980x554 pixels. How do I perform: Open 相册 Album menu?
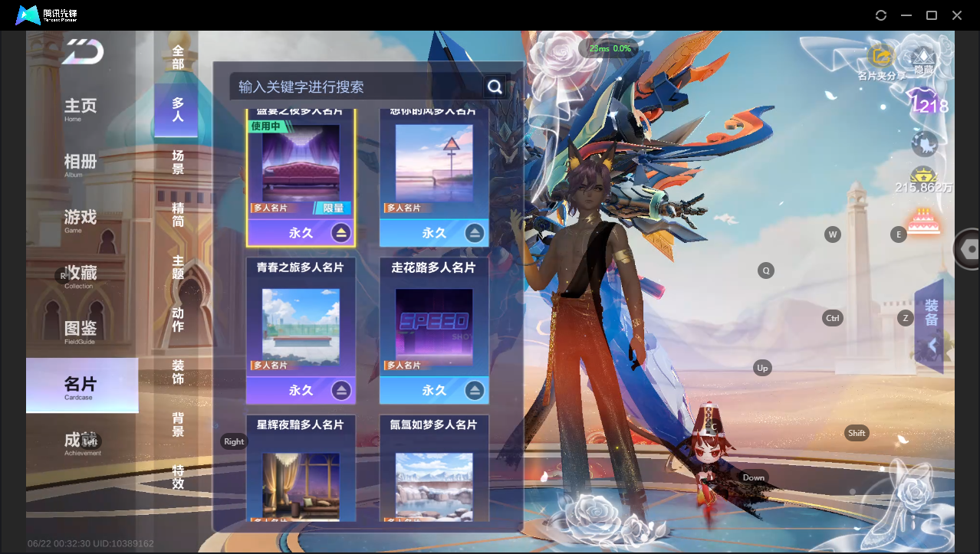(x=81, y=164)
